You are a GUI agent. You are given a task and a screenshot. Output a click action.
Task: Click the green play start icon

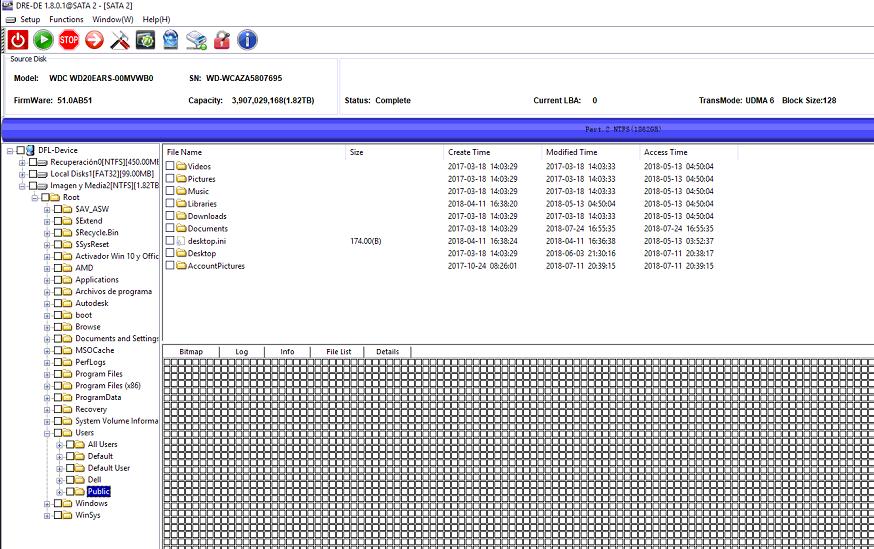[x=43, y=40]
